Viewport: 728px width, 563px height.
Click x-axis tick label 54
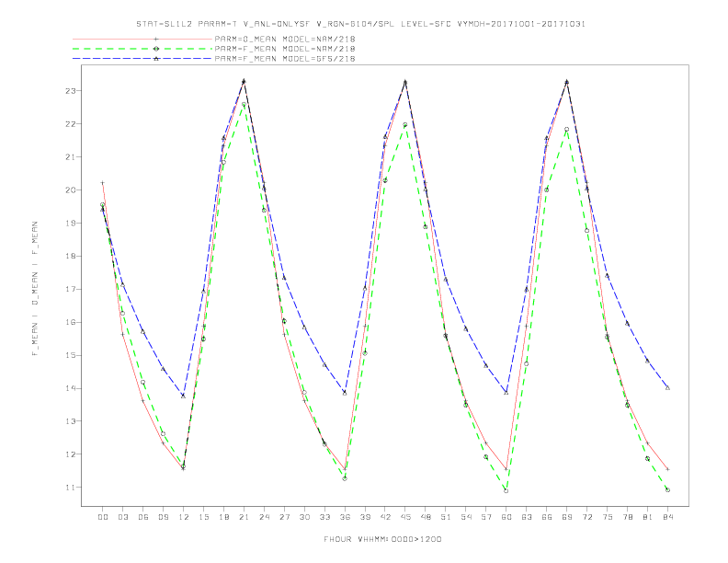(466, 517)
